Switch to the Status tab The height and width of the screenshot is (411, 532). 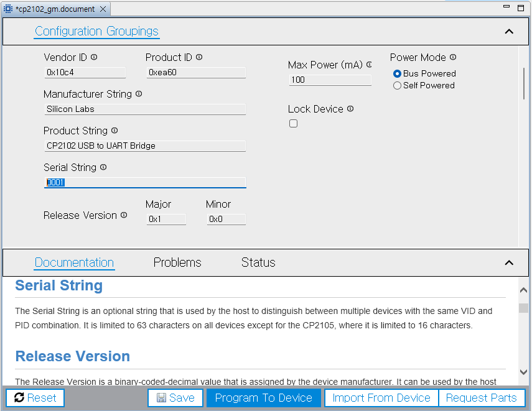(258, 262)
